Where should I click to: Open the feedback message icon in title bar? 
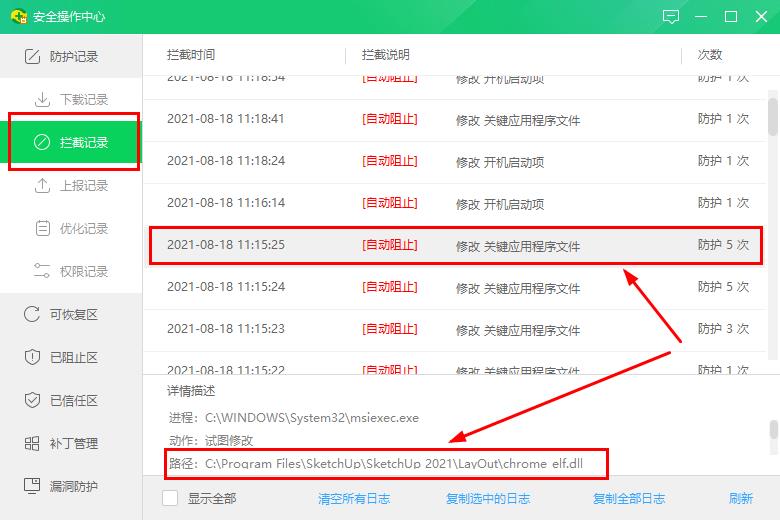671,17
